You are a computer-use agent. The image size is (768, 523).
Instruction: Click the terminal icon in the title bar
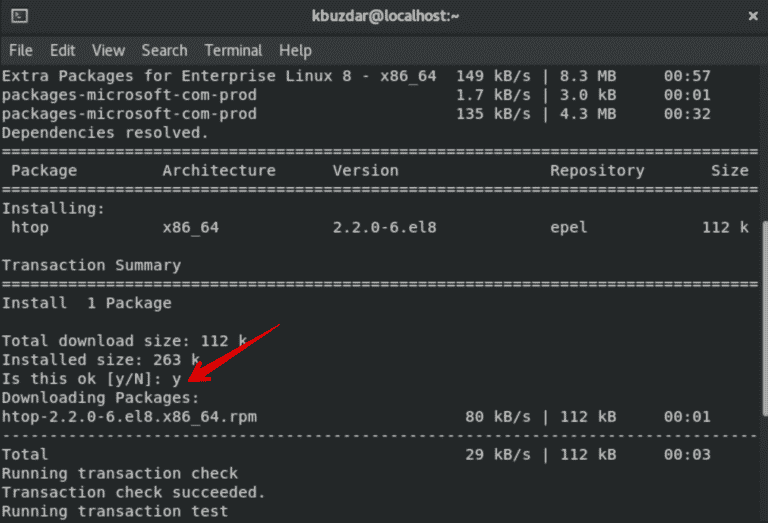[19, 17]
